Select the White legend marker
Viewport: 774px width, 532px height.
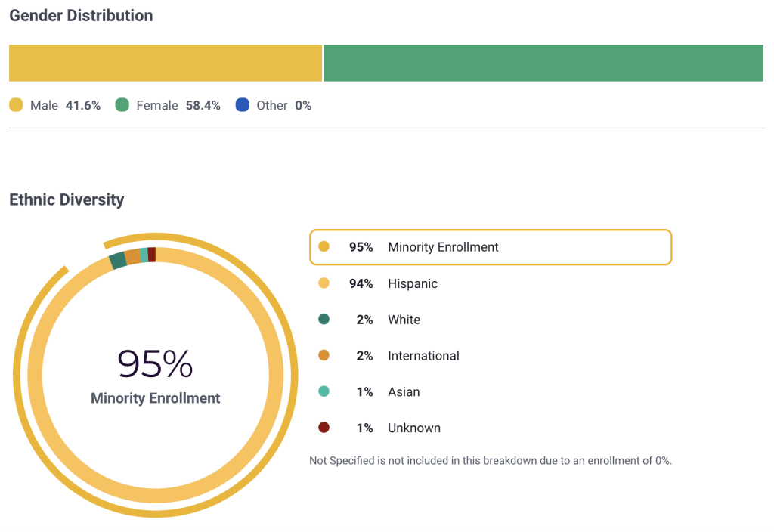[x=324, y=320]
